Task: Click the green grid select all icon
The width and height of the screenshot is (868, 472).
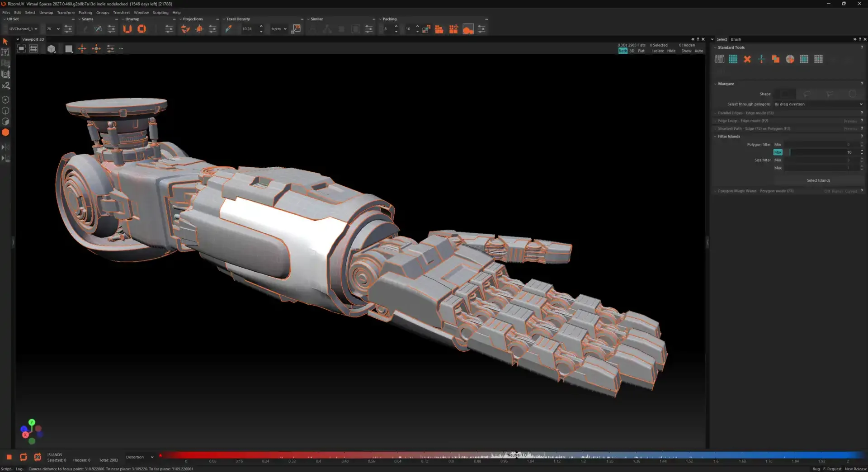Action: pos(733,59)
